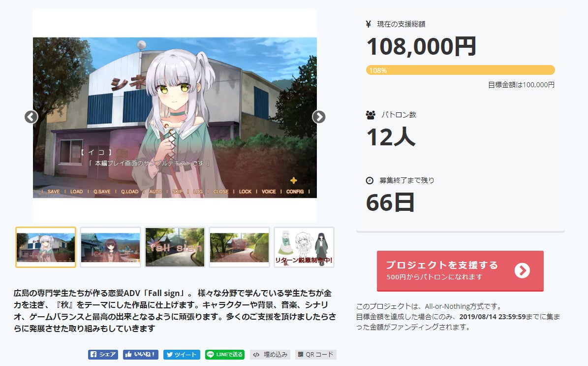Tweet the project with ツイート button
588x366 pixels.
click(x=182, y=354)
